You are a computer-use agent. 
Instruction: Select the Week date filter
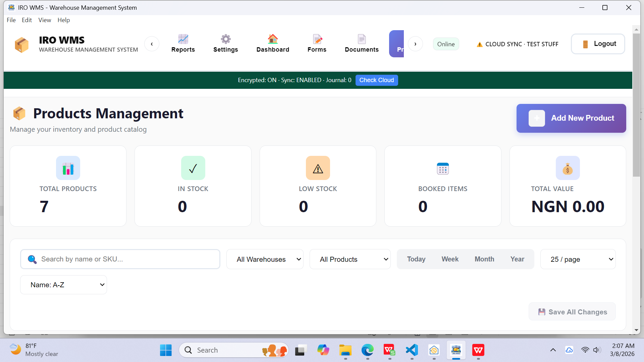coord(450,259)
